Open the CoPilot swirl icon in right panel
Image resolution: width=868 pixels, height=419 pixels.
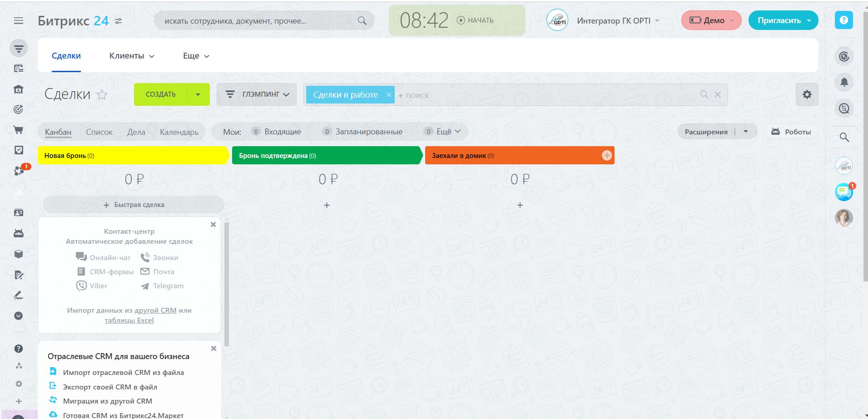coord(844,56)
